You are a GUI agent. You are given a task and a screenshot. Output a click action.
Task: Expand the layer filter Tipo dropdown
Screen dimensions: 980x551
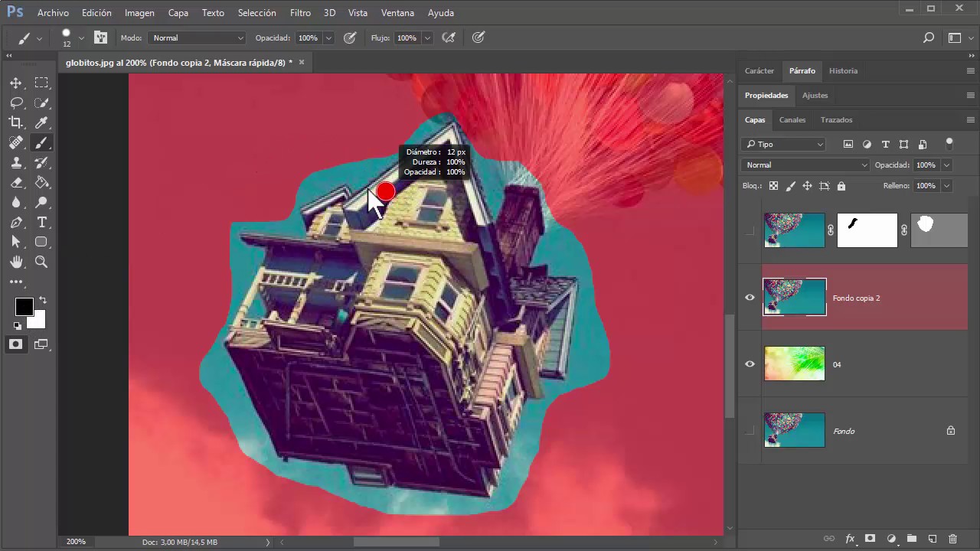(x=784, y=144)
